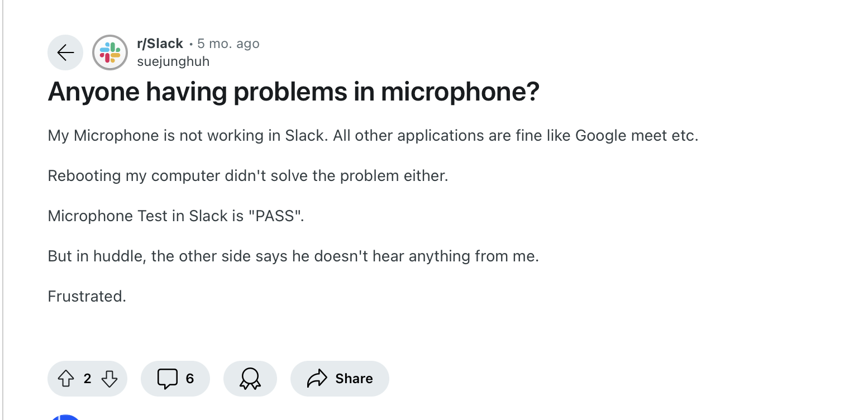
Task: Upvote the microphone problems post
Action: [66, 378]
